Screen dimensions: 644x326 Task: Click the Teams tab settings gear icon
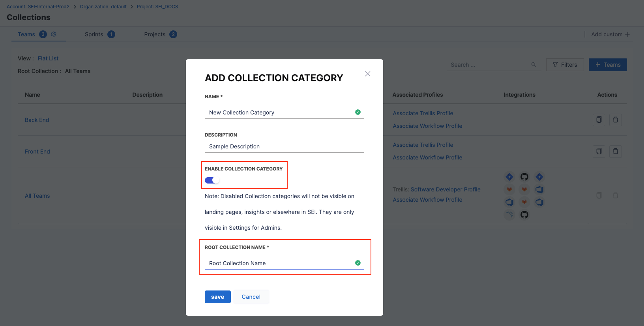54,34
